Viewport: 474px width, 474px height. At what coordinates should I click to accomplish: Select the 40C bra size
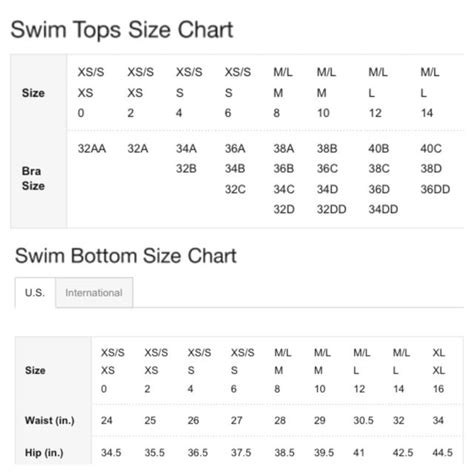(431, 148)
